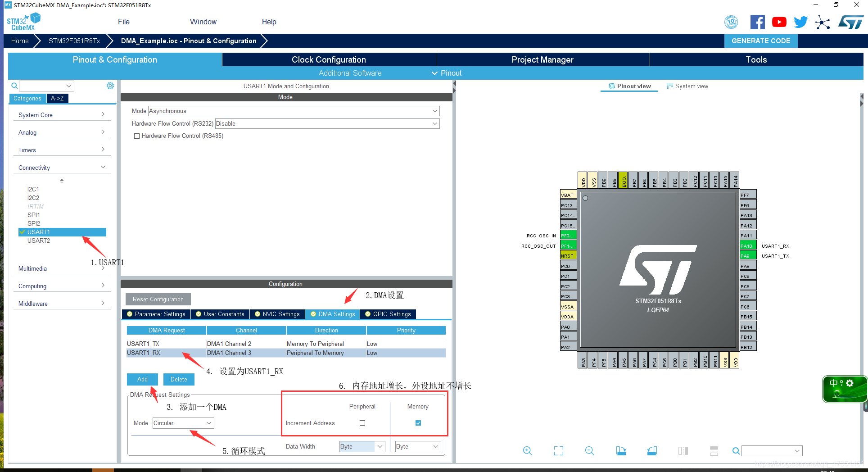Select pin PA9 on the chip
This screenshot has height=472, width=868.
pos(748,256)
